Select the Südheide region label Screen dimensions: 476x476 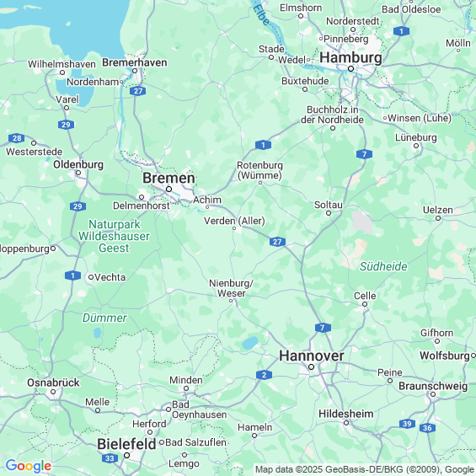tap(383, 266)
